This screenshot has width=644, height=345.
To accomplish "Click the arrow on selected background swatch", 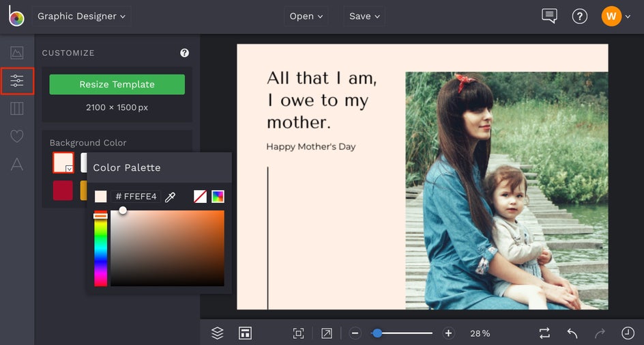I will [x=70, y=169].
